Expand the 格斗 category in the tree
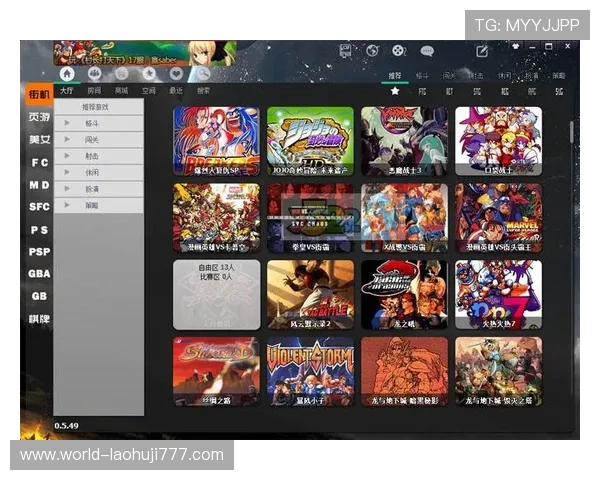 click(94, 122)
